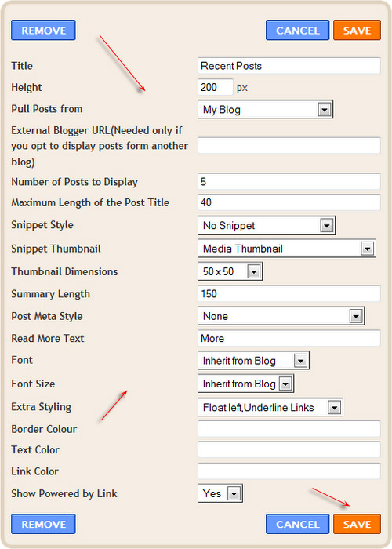
Task: Open the Show Powered by Link dropdown
Action: [220, 493]
